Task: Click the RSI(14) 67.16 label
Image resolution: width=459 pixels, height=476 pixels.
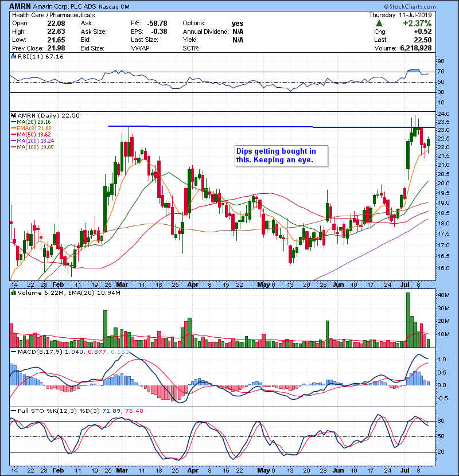Action: (x=40, y=56)
